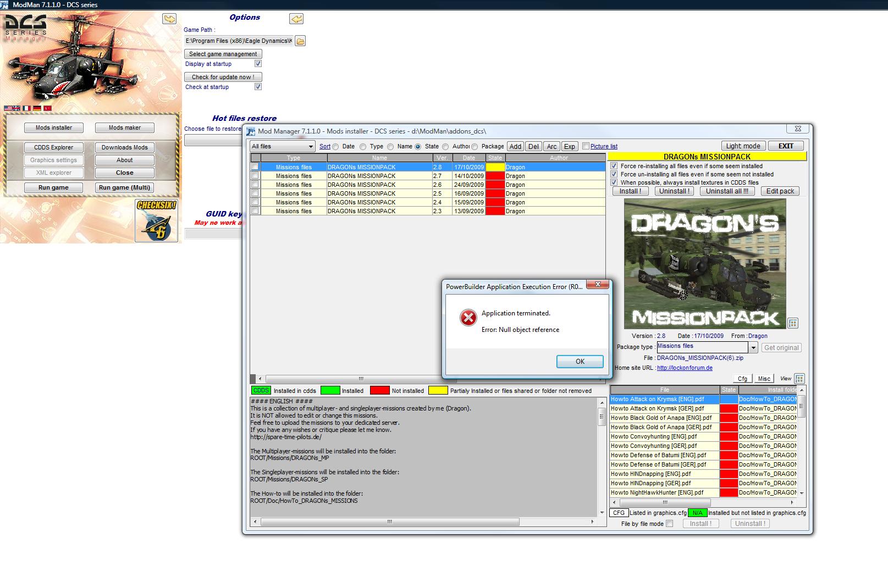The image size is (888, 588).
Task: Click the Run game button
Action: (x=54, y=187)
